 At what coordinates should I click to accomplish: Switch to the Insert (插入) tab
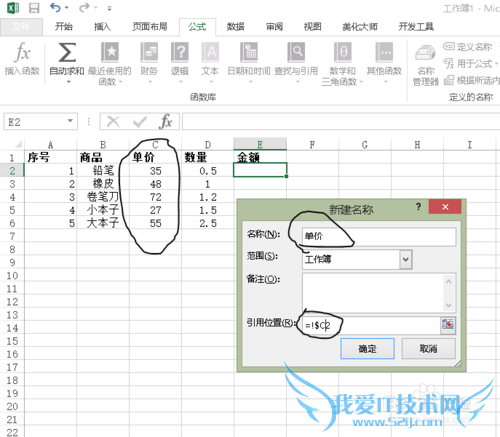click(x=102, y=27)
